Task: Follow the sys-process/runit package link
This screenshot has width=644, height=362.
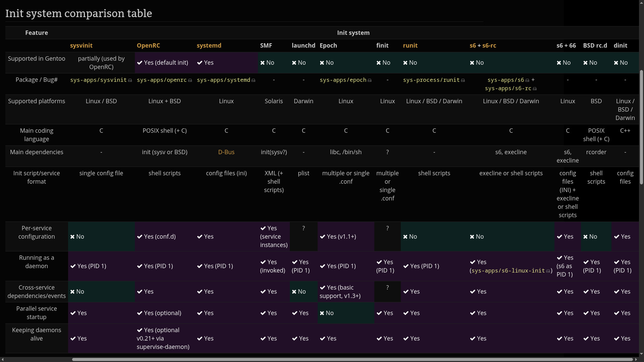Action: click(x=431, y=80)
